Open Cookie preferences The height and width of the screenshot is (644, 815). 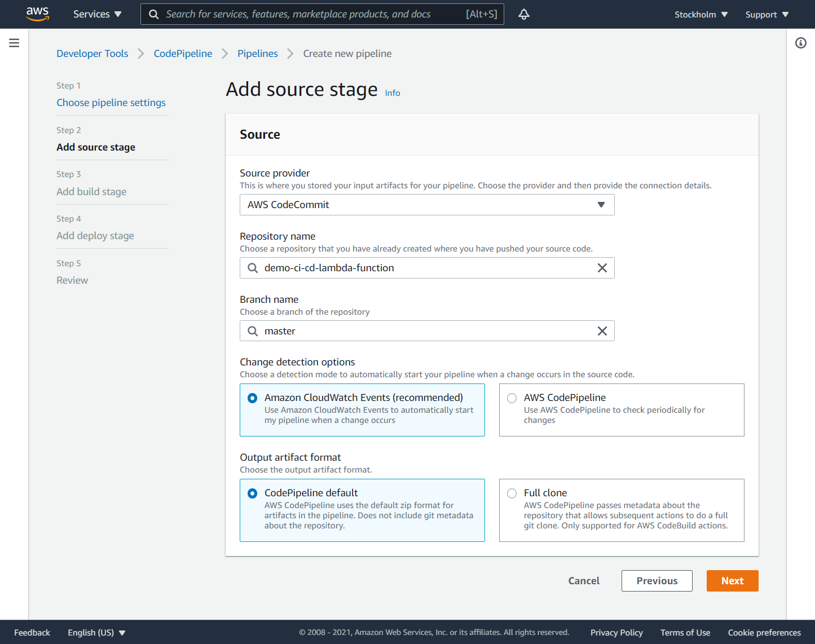(x=764, y=633)
